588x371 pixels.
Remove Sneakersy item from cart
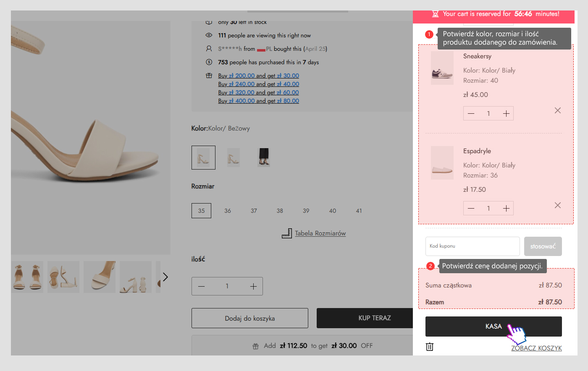click(x=557, y=110)
